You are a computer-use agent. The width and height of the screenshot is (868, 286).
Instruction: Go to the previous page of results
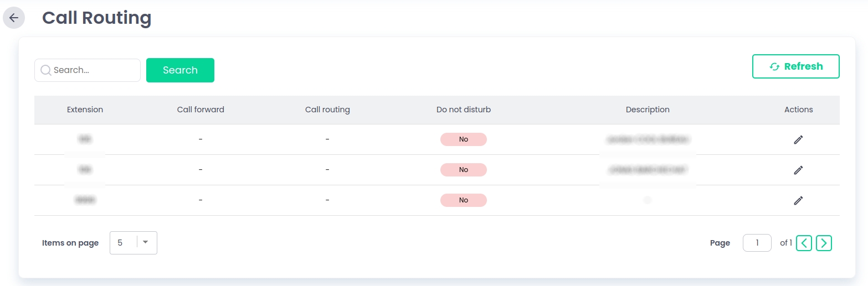[x=804, y=243]
